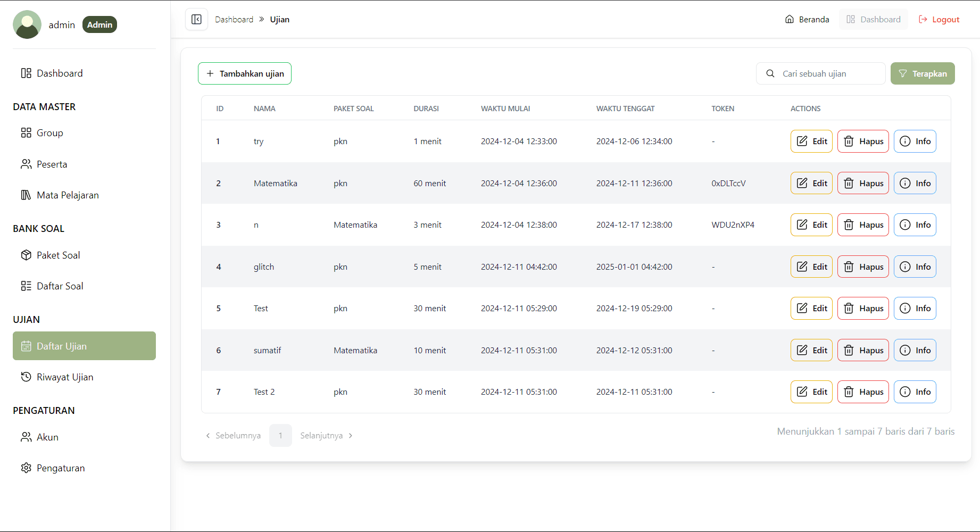Screen dimensions: 980x532
Task: Open the Group menu item
Action: [49, 133]
